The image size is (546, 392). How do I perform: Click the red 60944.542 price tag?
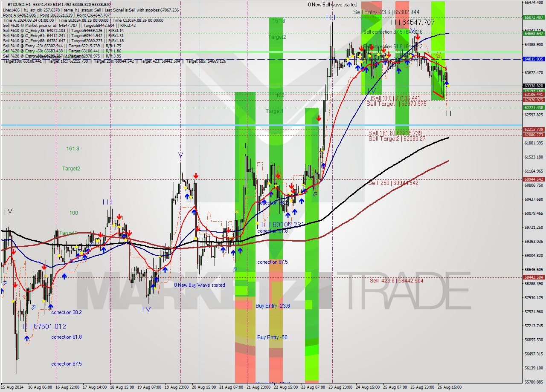(x=534, y=179)
